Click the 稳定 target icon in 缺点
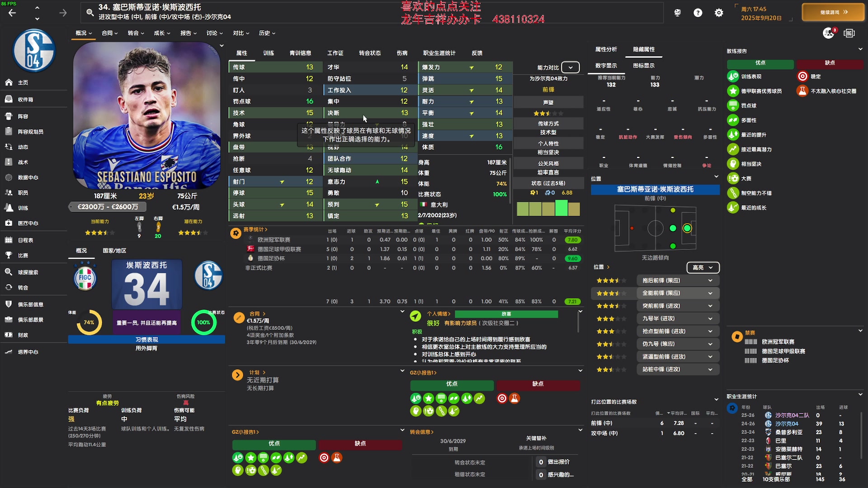The image size is (868, 488). [802, 76]
